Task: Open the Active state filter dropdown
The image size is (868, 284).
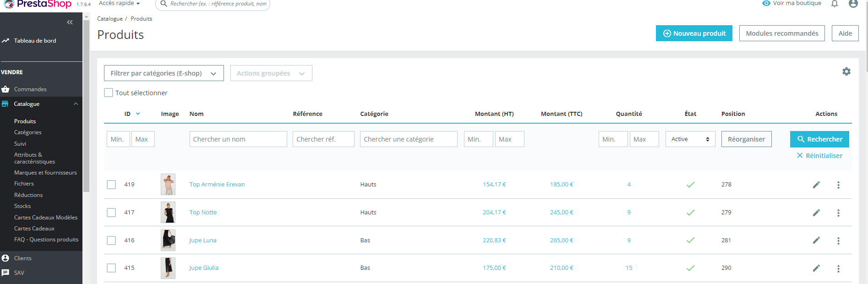Action: tap(690, 139)
